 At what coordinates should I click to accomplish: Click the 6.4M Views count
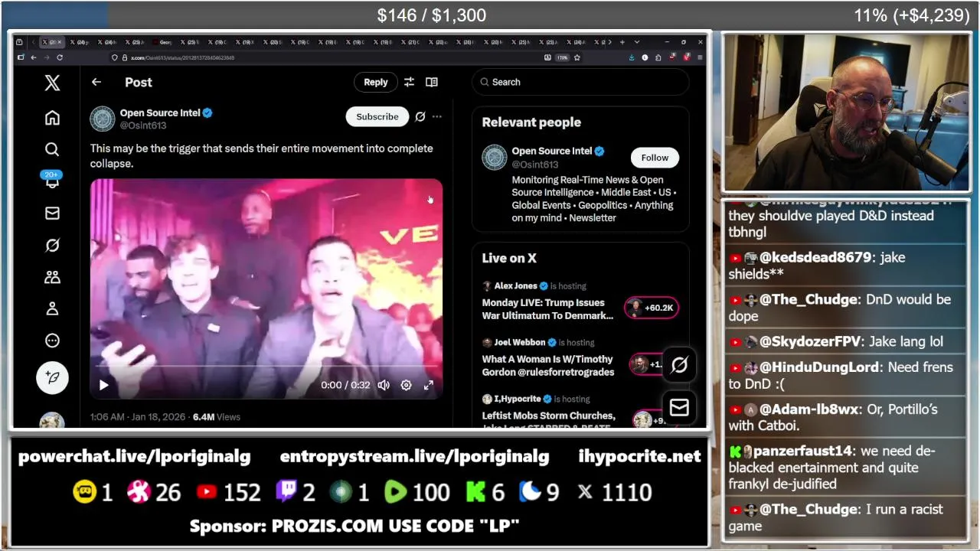click(217, 417)
